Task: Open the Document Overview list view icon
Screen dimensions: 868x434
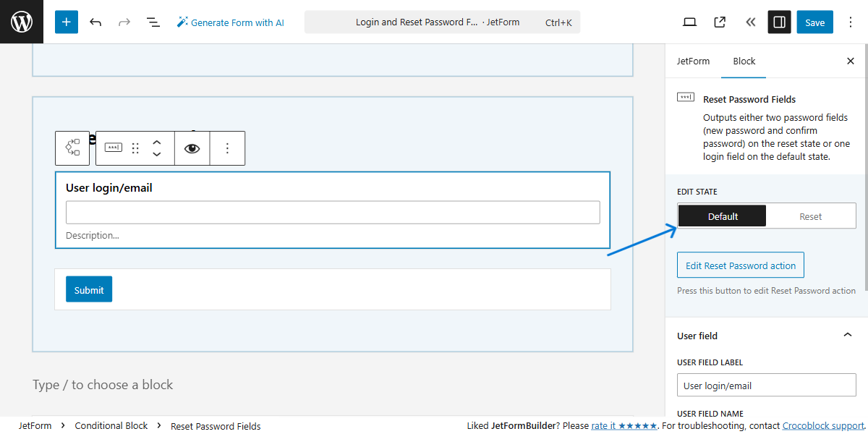Action: point(153,22)
